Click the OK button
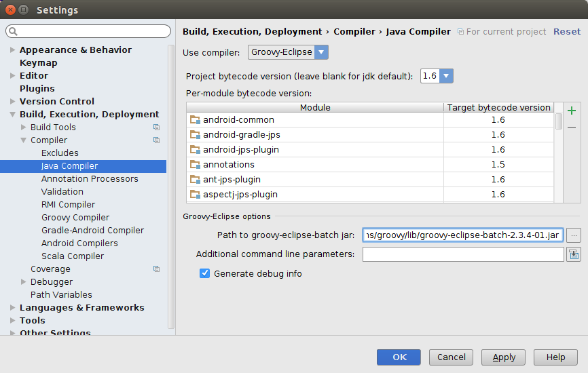This screenshot has width=588, height=373. point(399,357)
